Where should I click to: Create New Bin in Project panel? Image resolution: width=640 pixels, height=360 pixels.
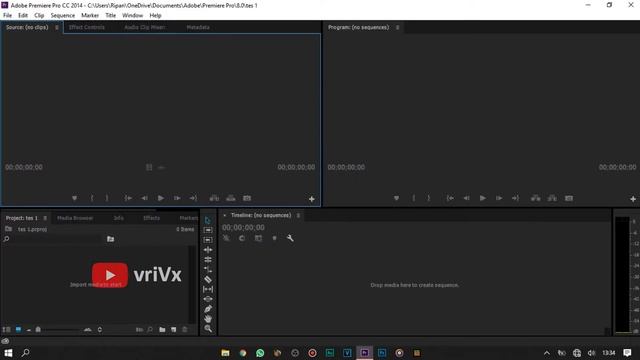(x=162, y=329)
